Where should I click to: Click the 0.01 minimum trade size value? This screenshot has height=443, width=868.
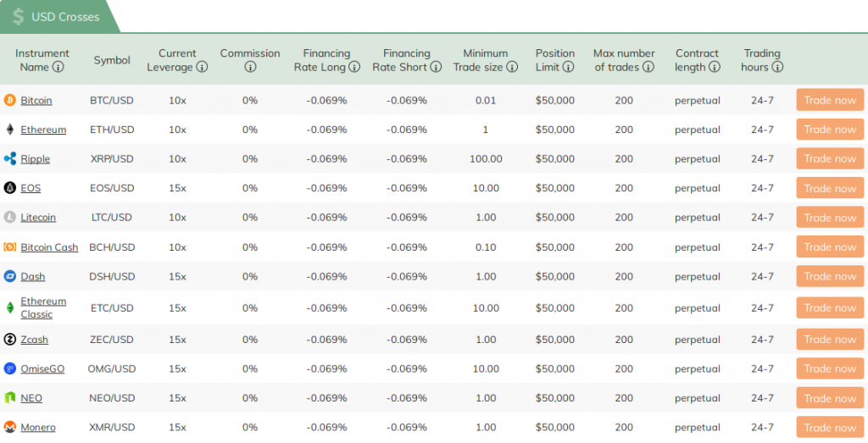(x=486, y=101)
